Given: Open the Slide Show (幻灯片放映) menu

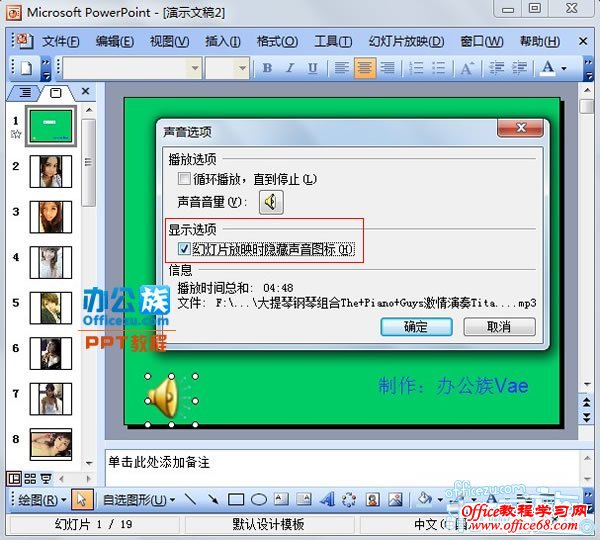Looking at the screenshot, I should [x=406, y=41].
